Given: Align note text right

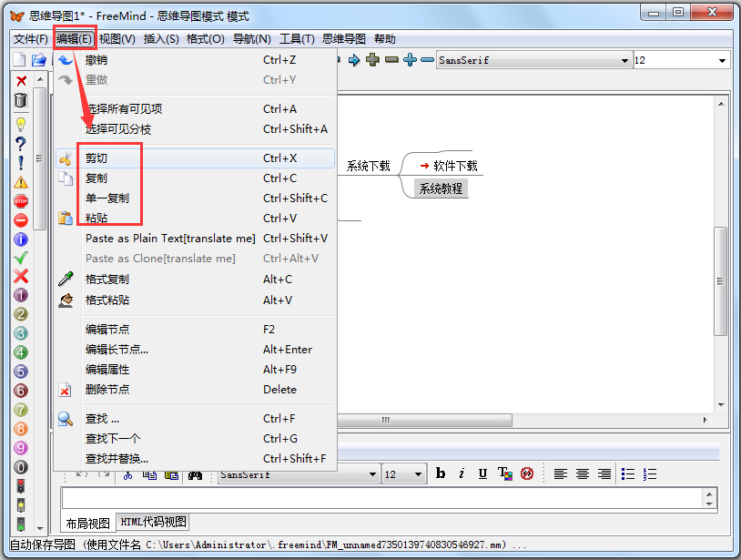Looking at the screenshot, I should click(x=604, y=473).
